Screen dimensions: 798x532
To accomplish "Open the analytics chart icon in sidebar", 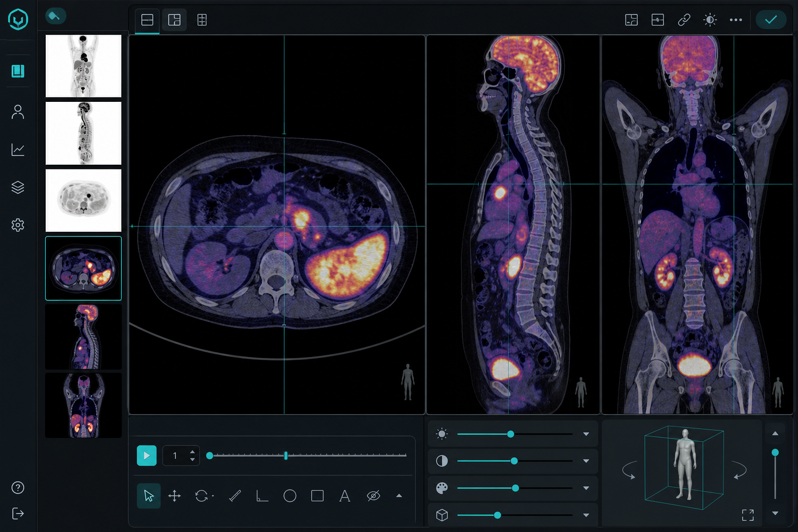I will [x=18, y=150].
